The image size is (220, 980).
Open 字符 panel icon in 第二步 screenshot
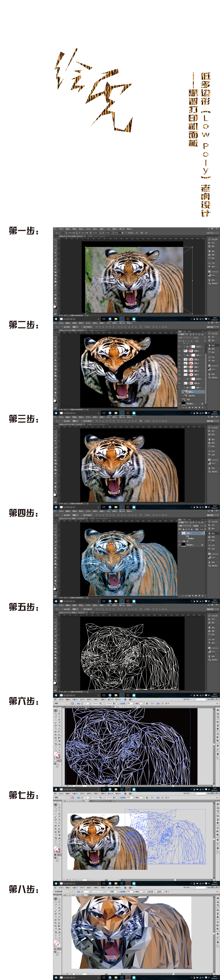(209, 357)
